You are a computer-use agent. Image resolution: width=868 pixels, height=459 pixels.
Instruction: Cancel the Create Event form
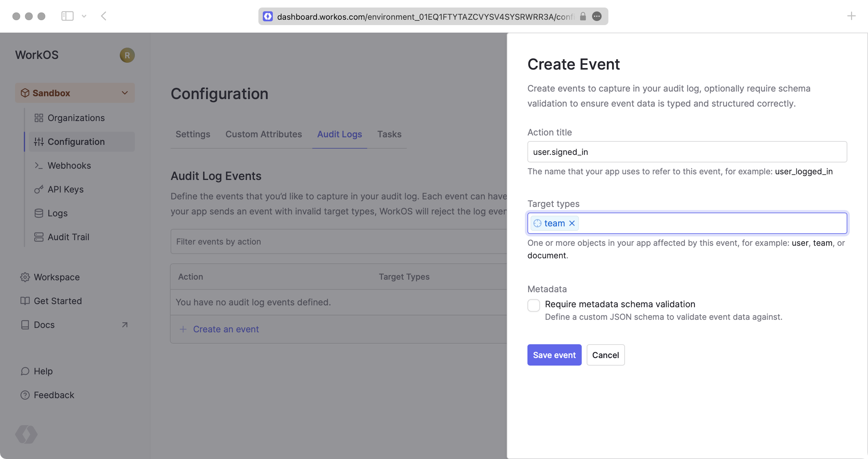pos(605,355)
